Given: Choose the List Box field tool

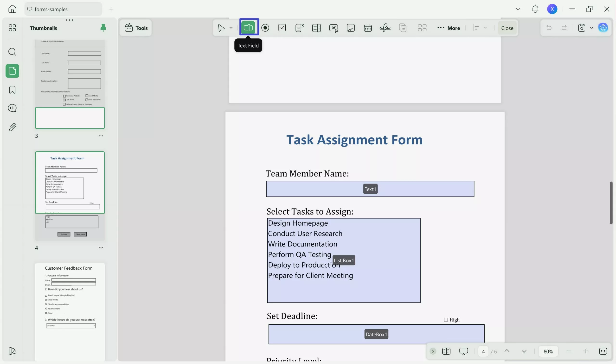Looking at the screenshot, I should pos(316,28).
